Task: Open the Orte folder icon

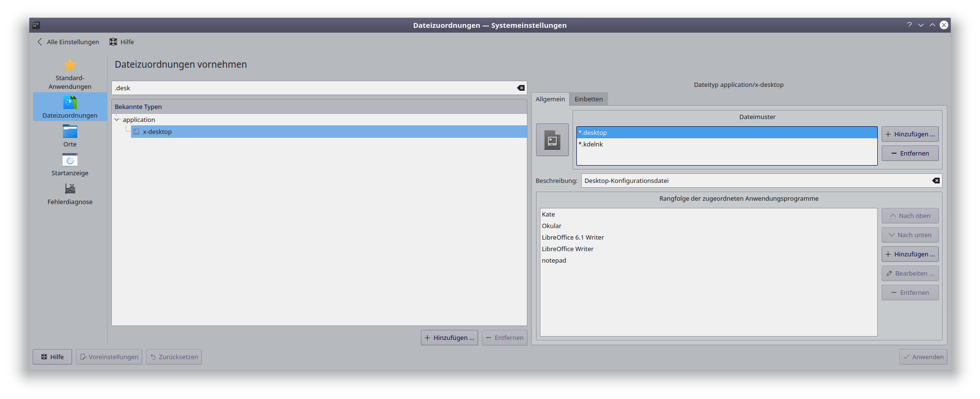Action: pyautogui.click(x=70, y=131)
